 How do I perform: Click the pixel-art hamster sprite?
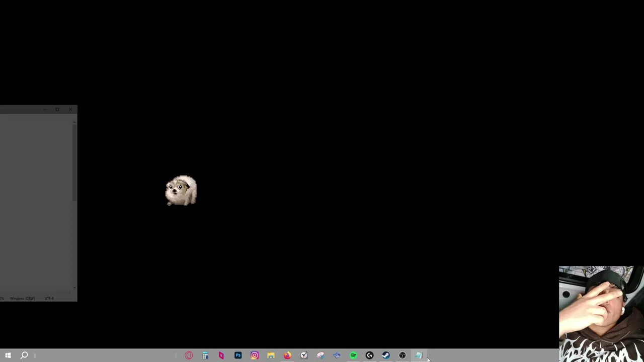pyautogui.click(x=181, y=191)
